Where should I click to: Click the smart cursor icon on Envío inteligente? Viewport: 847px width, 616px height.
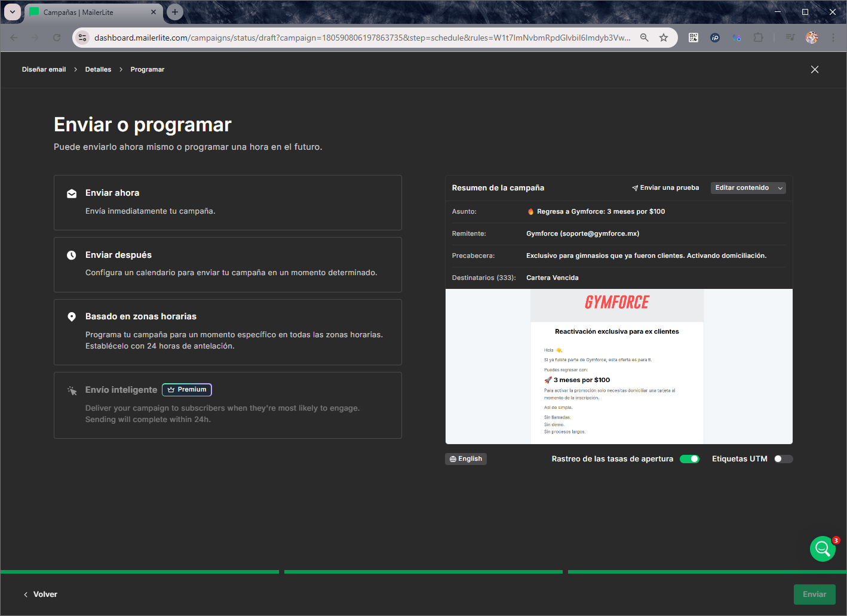(x=72, y=390)
